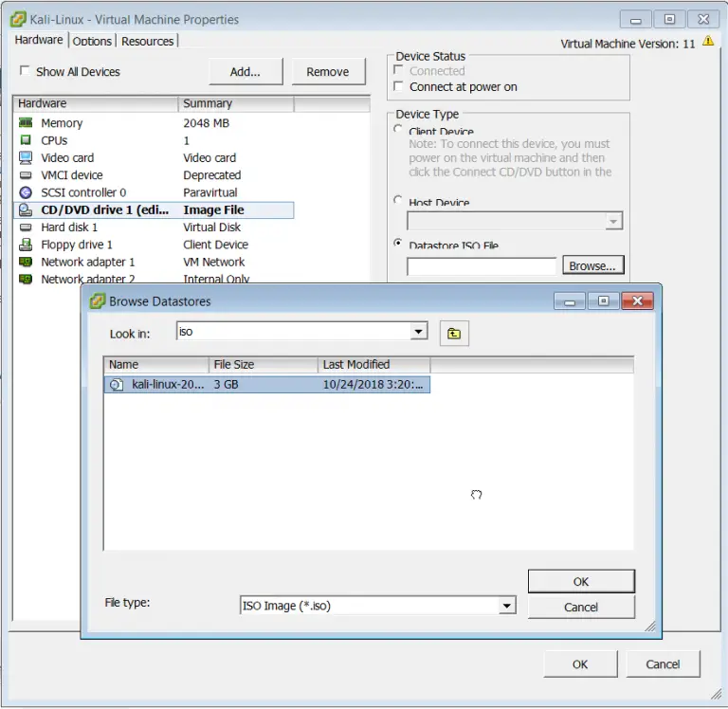
Task: Expand the File type ISO Image dropdown
Action: (506, 606)
